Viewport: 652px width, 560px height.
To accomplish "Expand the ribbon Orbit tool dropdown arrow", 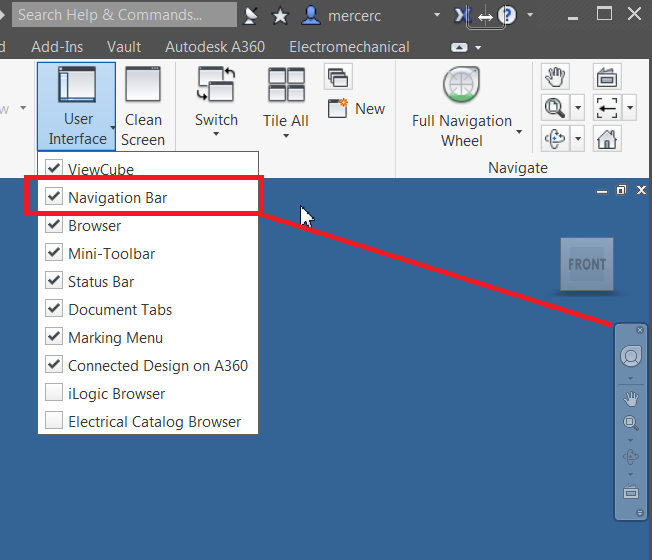I will tap(578, 138).
